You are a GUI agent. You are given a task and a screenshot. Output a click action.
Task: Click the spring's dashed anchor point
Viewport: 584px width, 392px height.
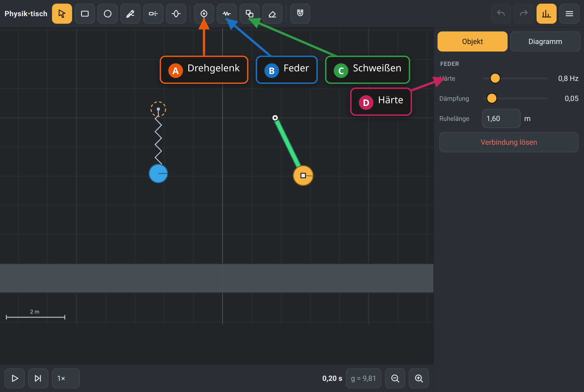point(158,109)
